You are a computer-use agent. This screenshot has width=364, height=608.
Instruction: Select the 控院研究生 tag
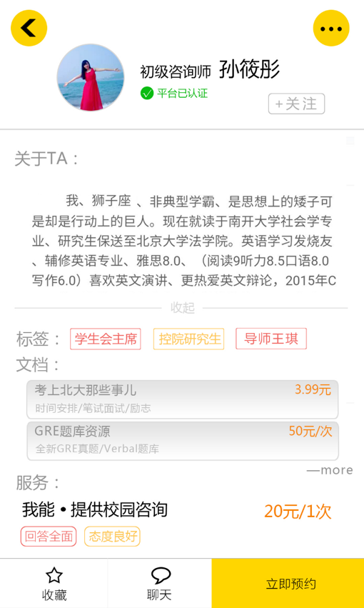188,339
